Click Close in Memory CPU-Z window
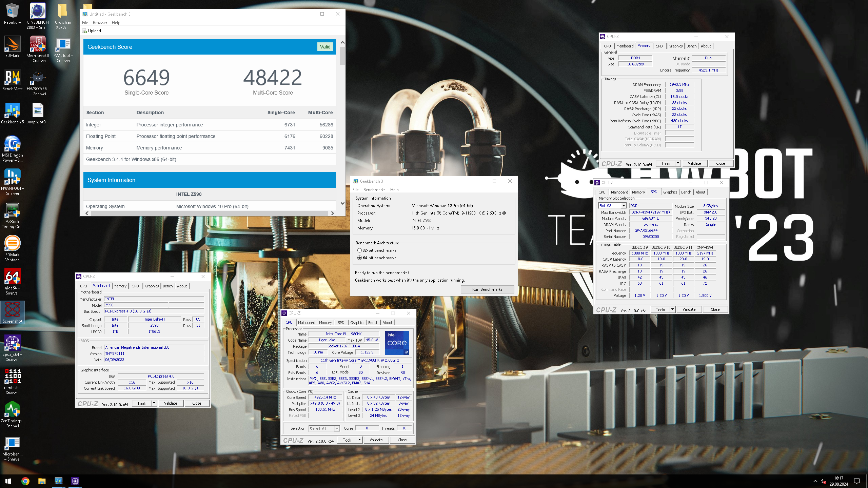The width and height of the screenshot is (868, 488). tap(721, 163)
